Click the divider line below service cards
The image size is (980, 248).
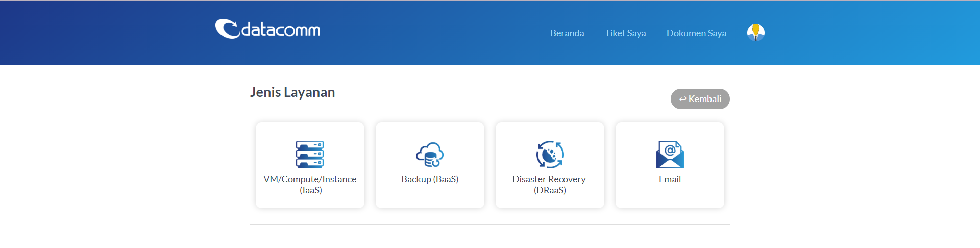[490, 224]
